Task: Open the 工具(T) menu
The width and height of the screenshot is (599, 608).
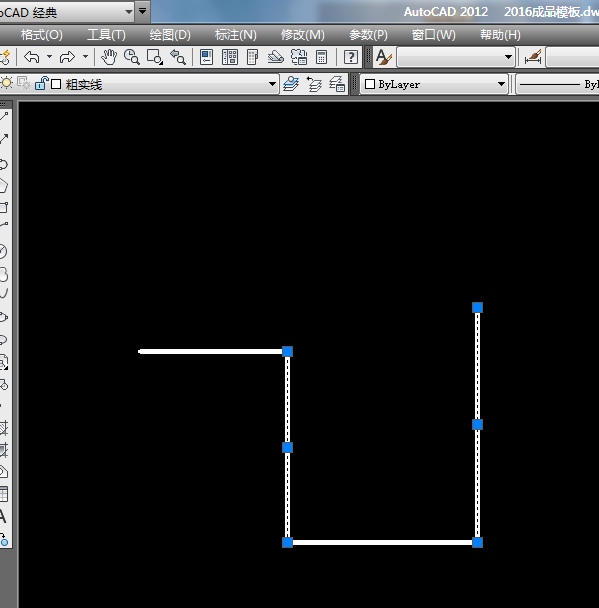Action: pos(106,35)
